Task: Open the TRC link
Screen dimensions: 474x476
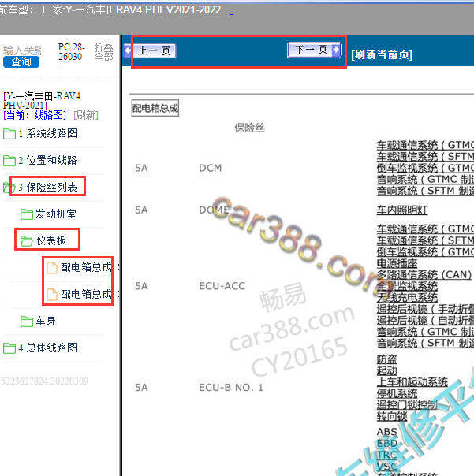Action: pos(387,455)
